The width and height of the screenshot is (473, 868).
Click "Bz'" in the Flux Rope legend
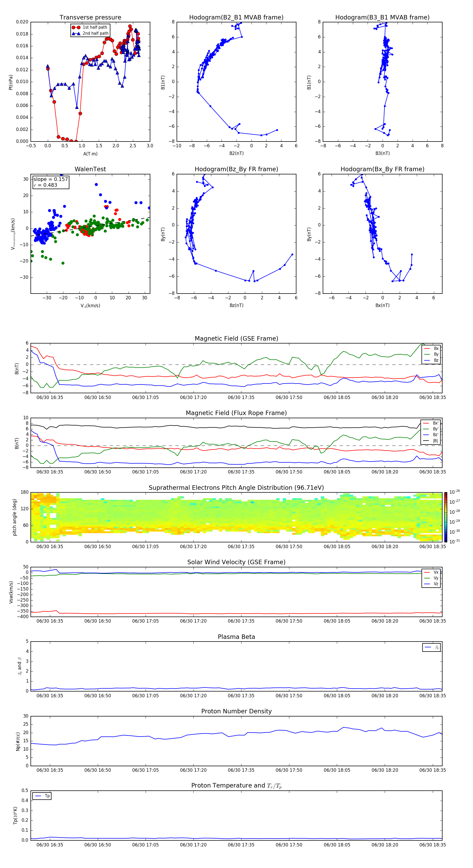click(x=436, y=435)
